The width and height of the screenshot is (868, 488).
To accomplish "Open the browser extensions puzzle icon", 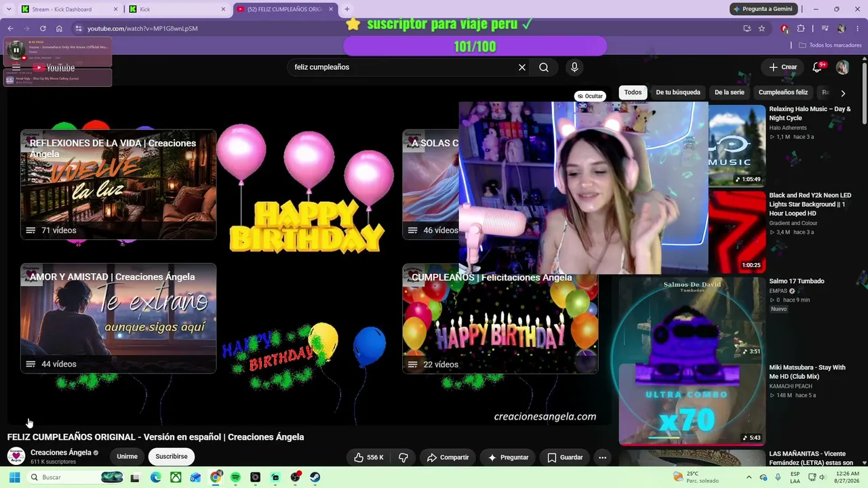I will tap(801, 28).
